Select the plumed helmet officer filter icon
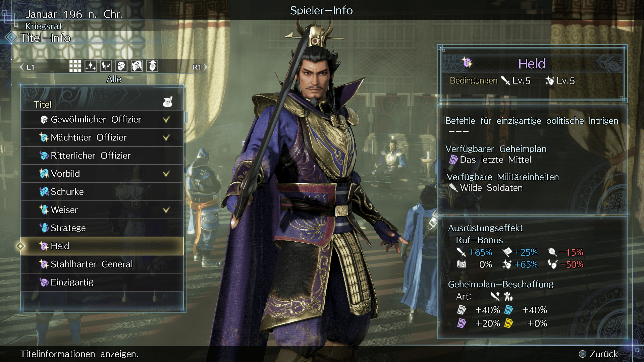The height and width of the screenshot is (362, 644). 137,66
